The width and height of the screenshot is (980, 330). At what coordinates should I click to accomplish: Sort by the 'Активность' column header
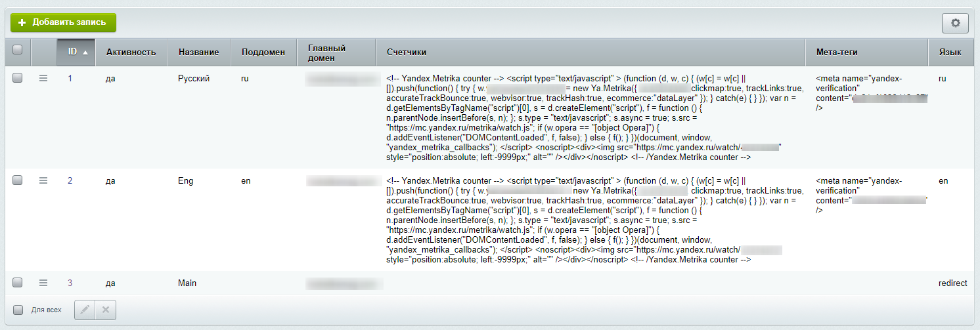click(131, 52)
